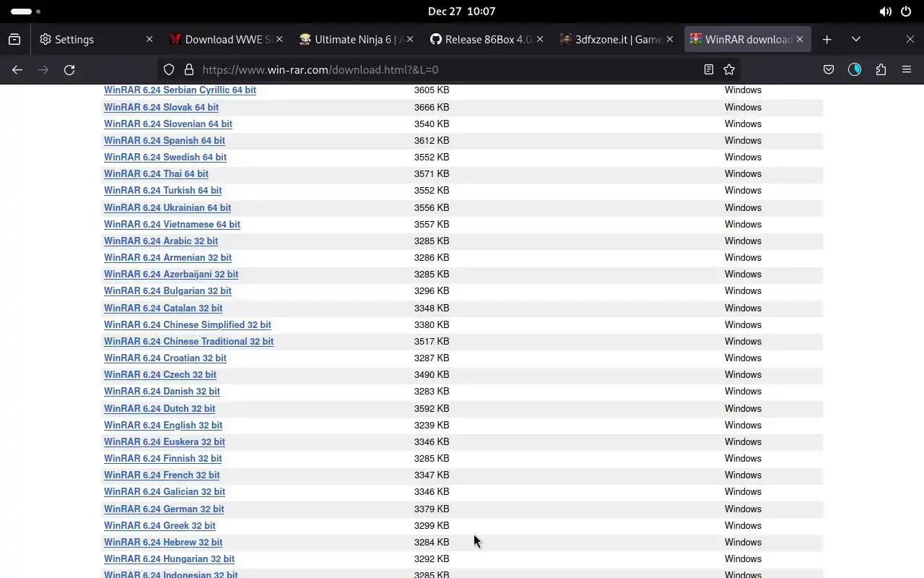Image resolution: width=924 pixels, height=578 pixels.
Task: Download WinRAR 6.24 Hungarian 32 bit
Action: [169, 558]
